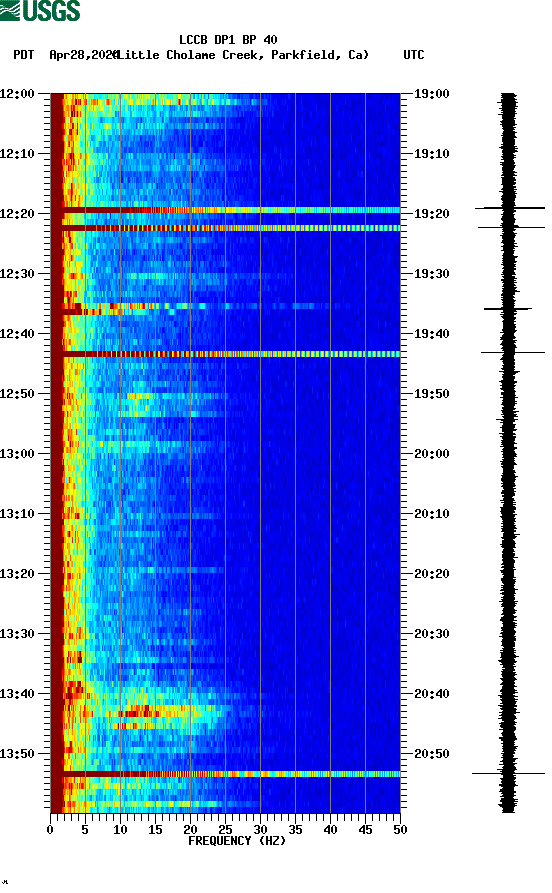The height and width of the screenshot is (893, 552).
Task: Click the 19:00 UTC time label
Action: (431, 93)
